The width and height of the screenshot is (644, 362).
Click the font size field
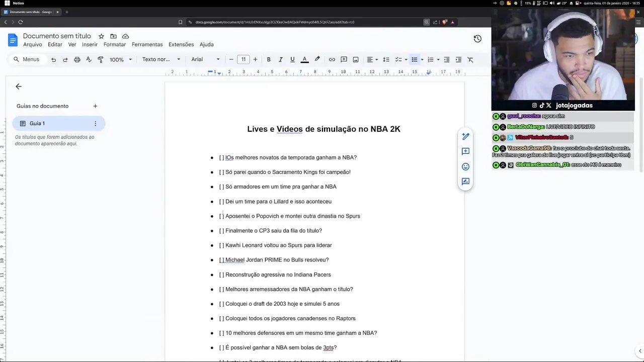244,59
